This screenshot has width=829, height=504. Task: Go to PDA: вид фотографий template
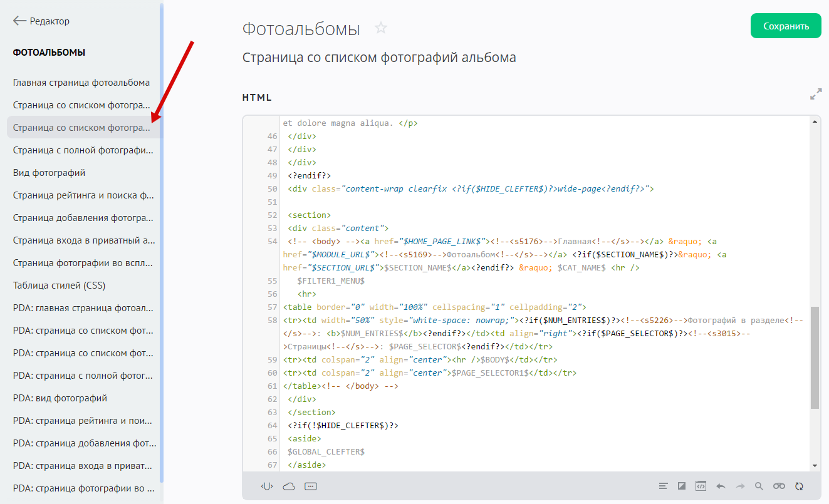(60, 398)
